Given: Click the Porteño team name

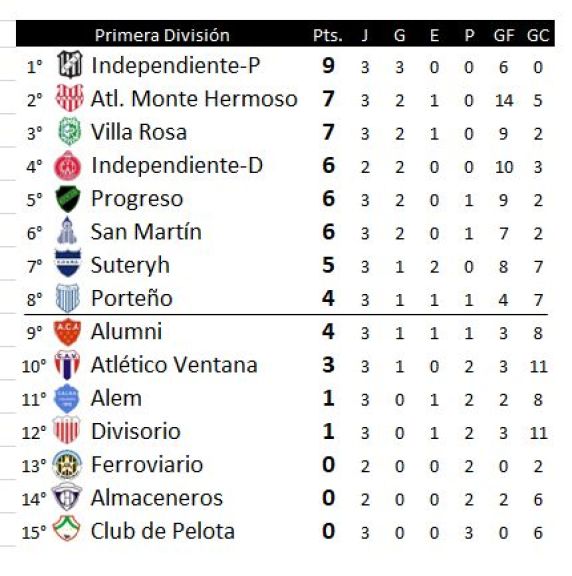Looking at the screenshot, I should (x=132, y=298).
